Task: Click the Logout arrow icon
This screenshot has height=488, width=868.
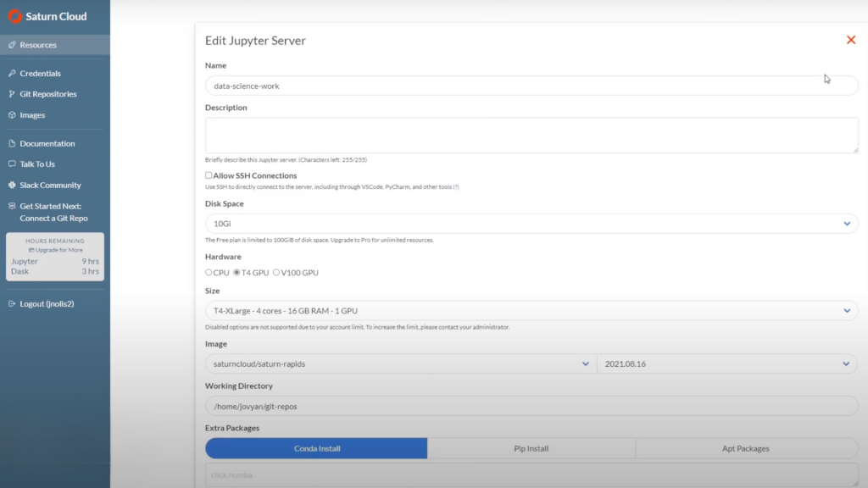Action: coord(12,304)
